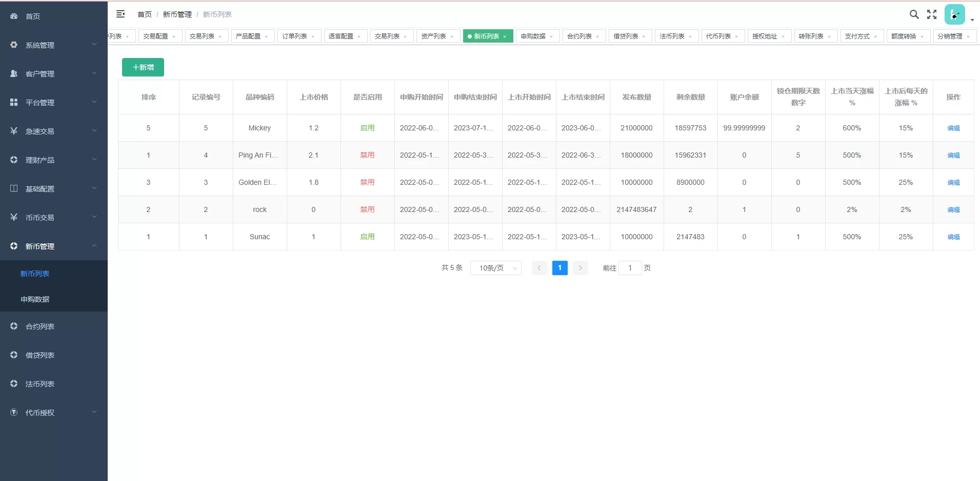Open the 10条/页 page size dropdown
Screen dimensions: 980x481
pos(495,268)
